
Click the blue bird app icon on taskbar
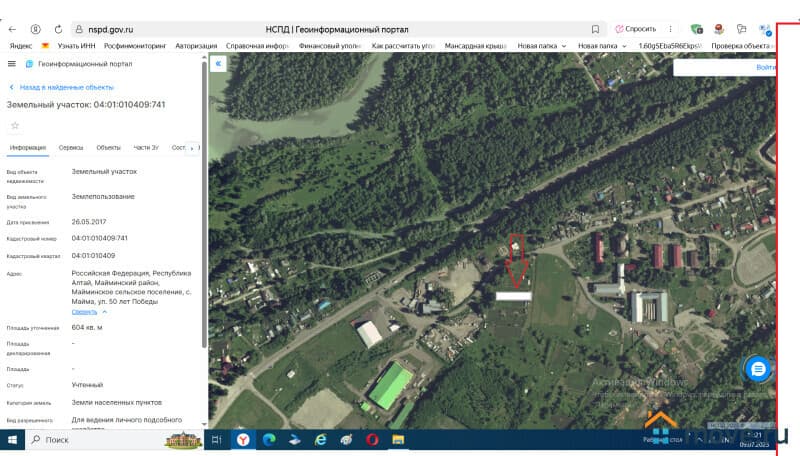click(x=295, y=440)
